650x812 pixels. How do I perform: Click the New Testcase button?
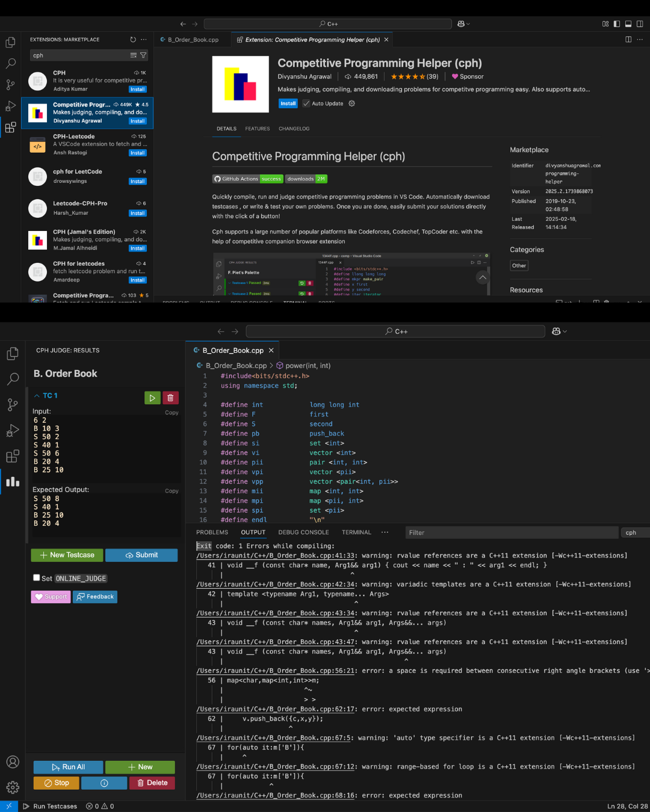[x=67, y=555]
